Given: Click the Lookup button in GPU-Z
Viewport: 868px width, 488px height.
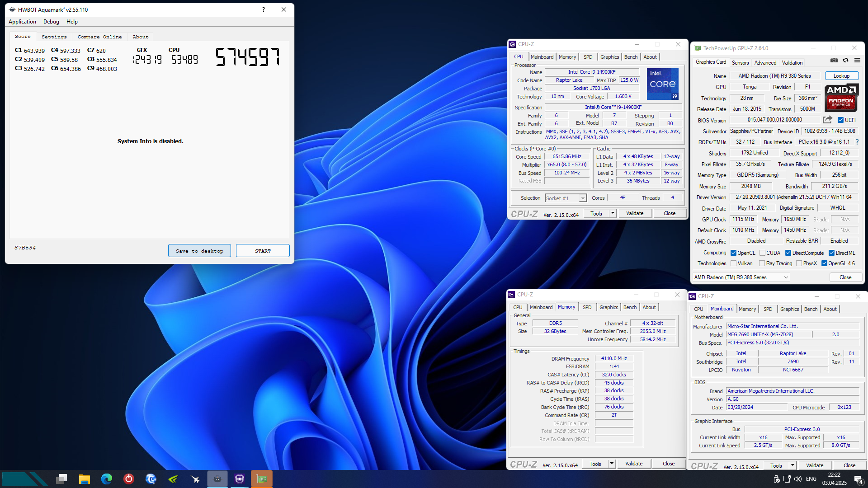Looking at the screenshot, I should [841, 76].
